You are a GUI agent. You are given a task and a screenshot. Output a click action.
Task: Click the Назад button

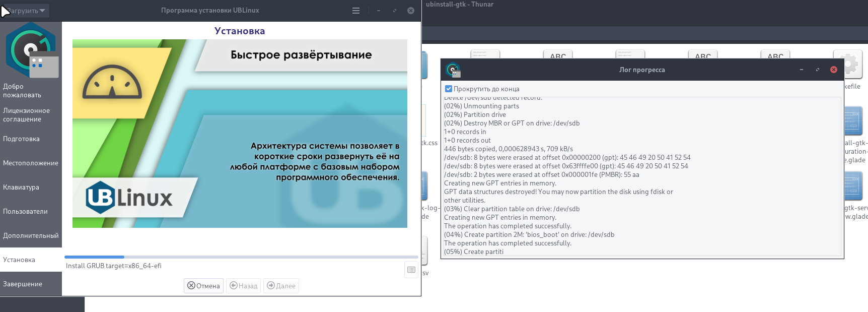pyautogui.click(x=243, y=286)
